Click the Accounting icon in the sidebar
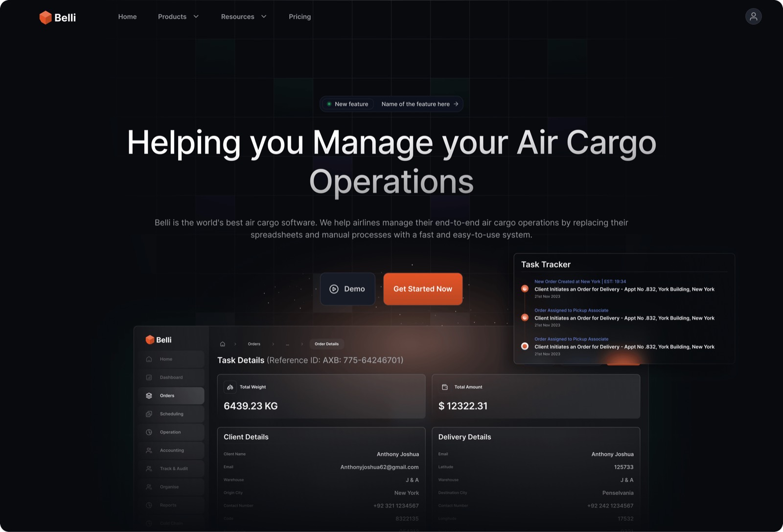The width and height of the screenshot is (783, 532). click(x=149, y=450)
